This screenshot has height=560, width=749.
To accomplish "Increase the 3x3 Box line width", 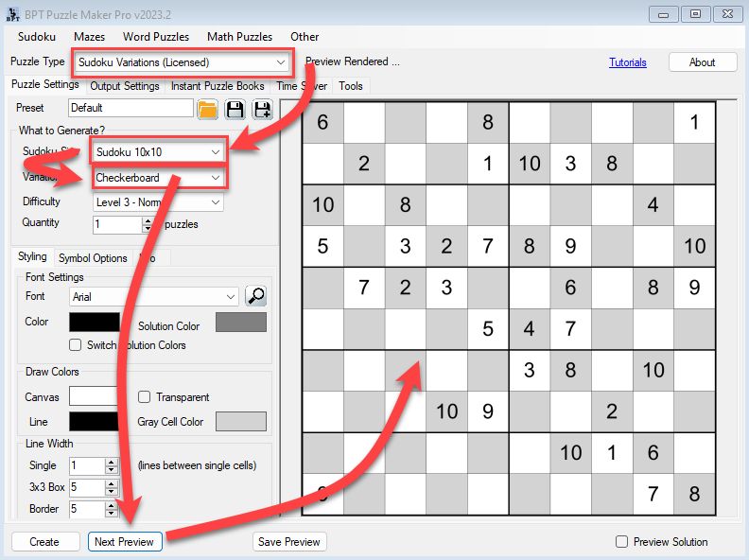I will tap(111, 483).
